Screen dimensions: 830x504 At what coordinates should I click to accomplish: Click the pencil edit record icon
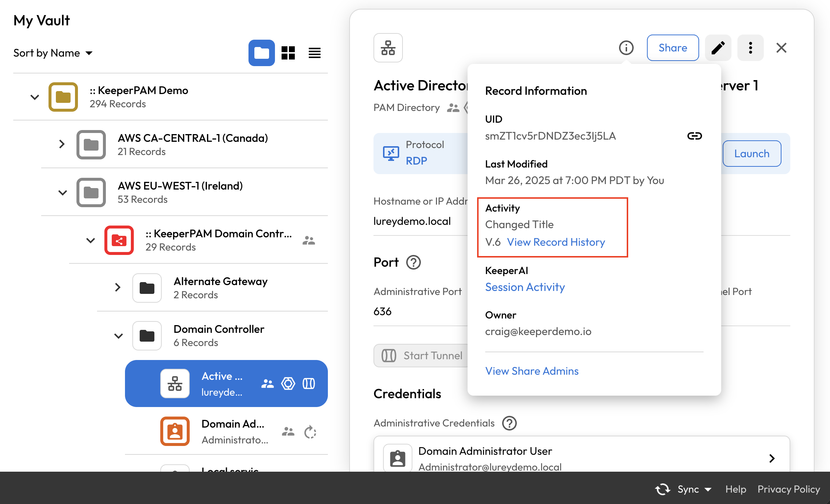point(718,48)
